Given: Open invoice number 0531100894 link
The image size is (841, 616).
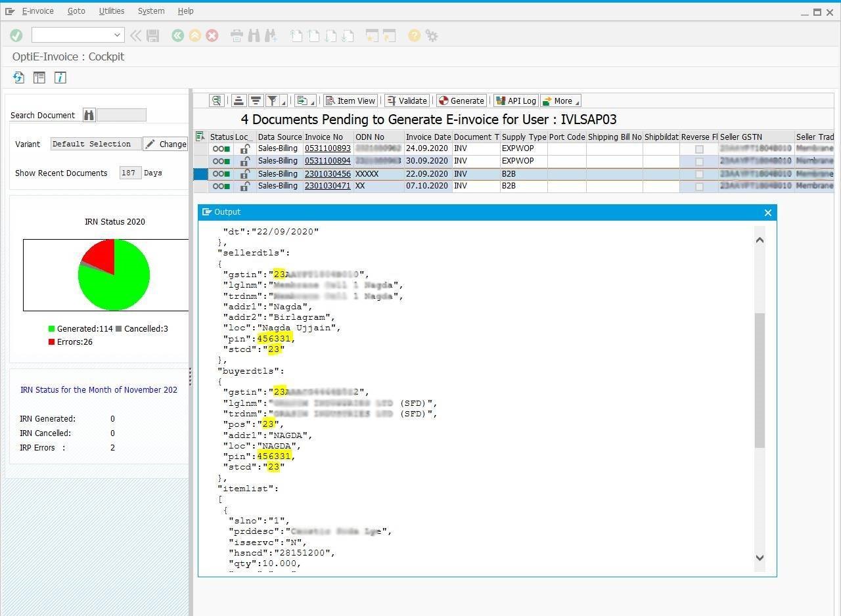Looking at the screenshot, I should (x=328, y=161).
